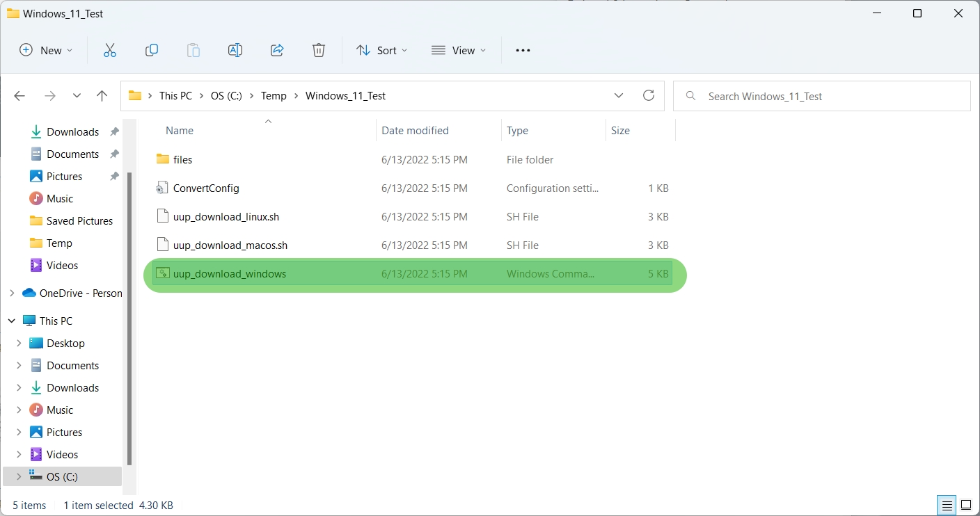980x516 pixels.
Task: Open recent locations dropdown arrow
Action: point(77,96)
